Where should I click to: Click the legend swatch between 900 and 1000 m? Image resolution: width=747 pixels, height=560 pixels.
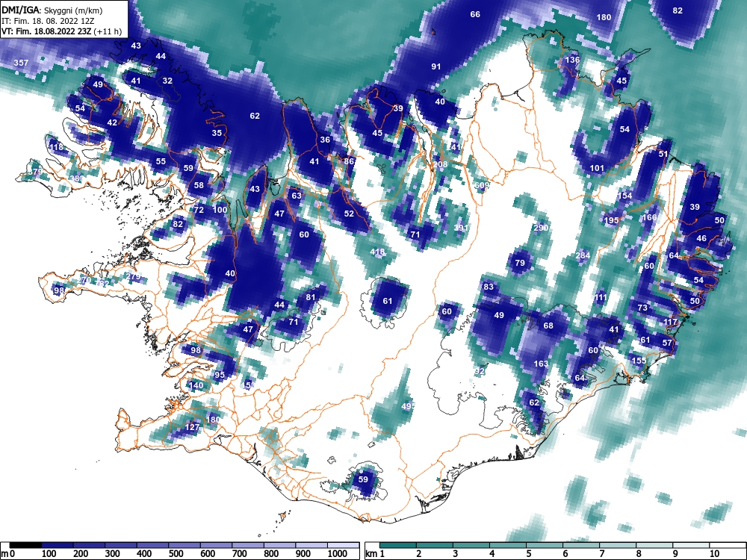pyautogui.click(x=311, y=545)
